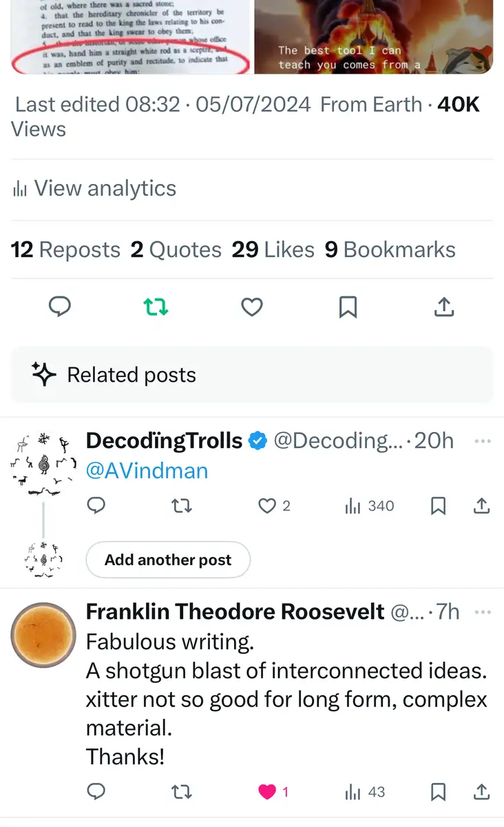Image resolution: width=504 pixels, height=827 pixels.
Task: Show the 29 Likes list
Action: click(x=273, y=249)
